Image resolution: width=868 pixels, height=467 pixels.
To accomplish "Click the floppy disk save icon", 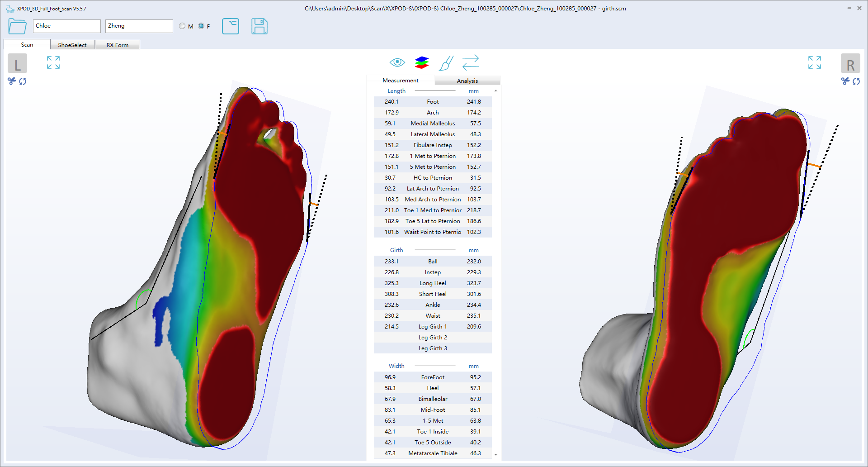I will [x=259, y=26].
